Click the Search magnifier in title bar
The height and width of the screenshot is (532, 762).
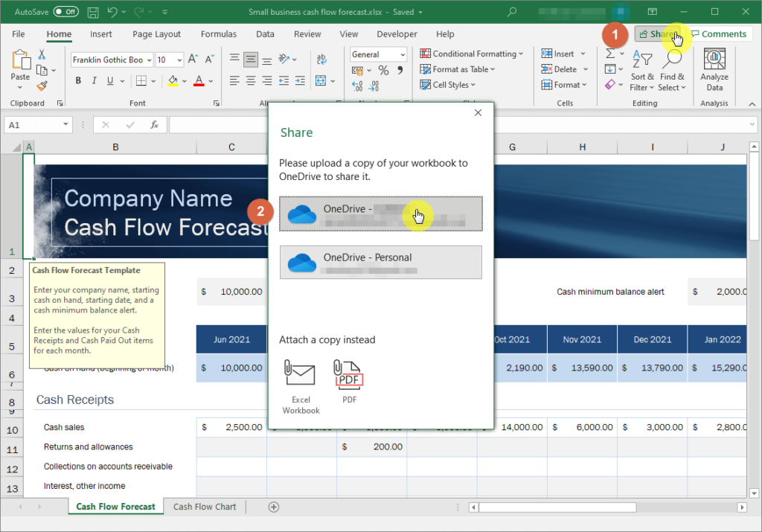click(x=512, y=12)
